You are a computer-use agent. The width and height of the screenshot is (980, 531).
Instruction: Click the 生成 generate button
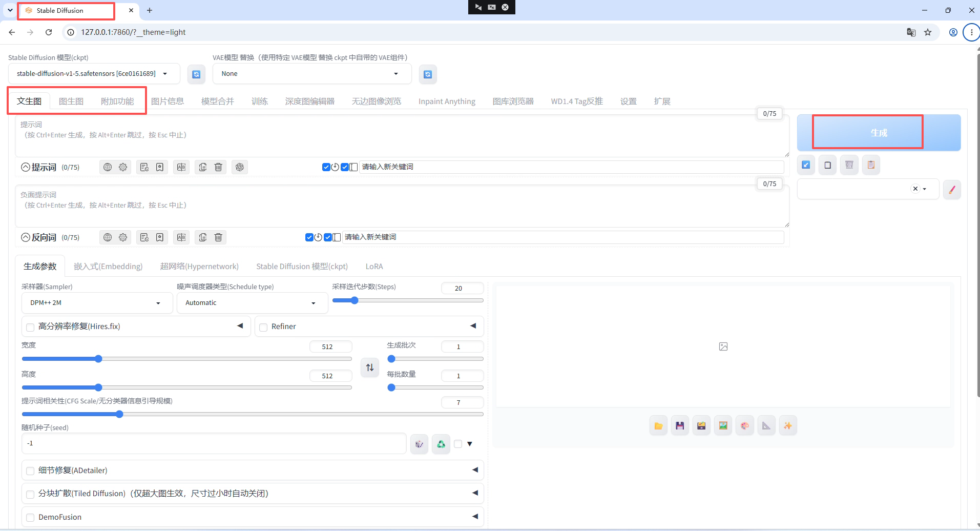click(879, 133)
